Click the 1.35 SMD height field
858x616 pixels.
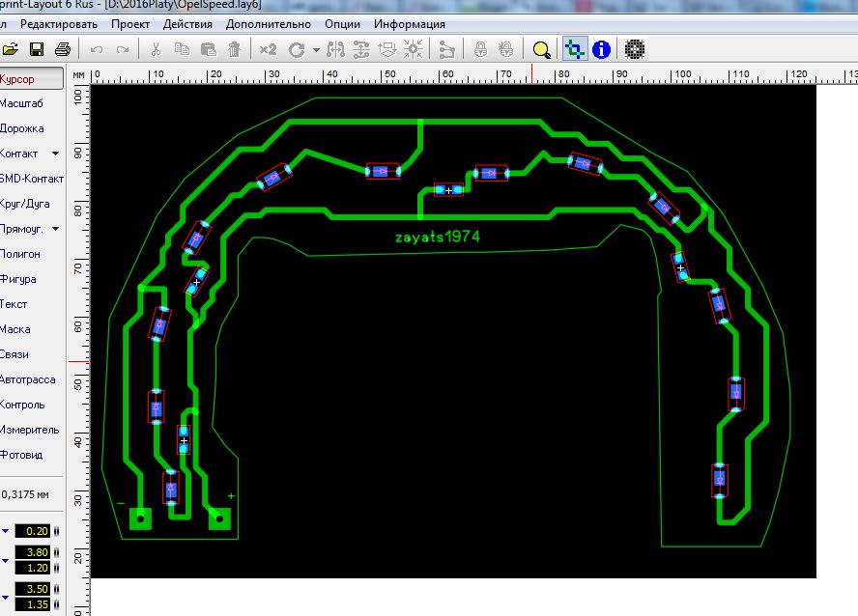(32, 604)
